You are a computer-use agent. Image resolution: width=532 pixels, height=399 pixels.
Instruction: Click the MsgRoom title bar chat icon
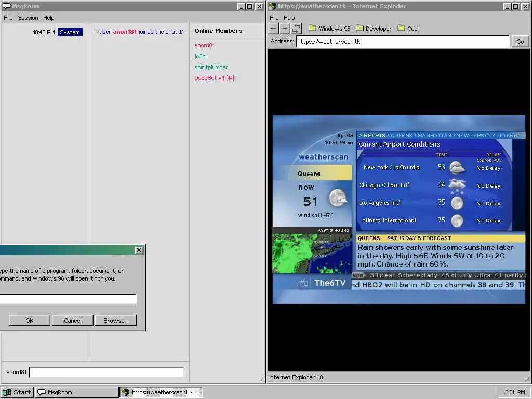pos(6,6)
